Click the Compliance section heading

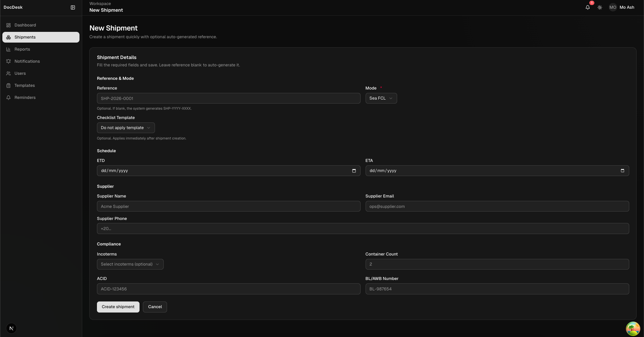coord(109,244)
